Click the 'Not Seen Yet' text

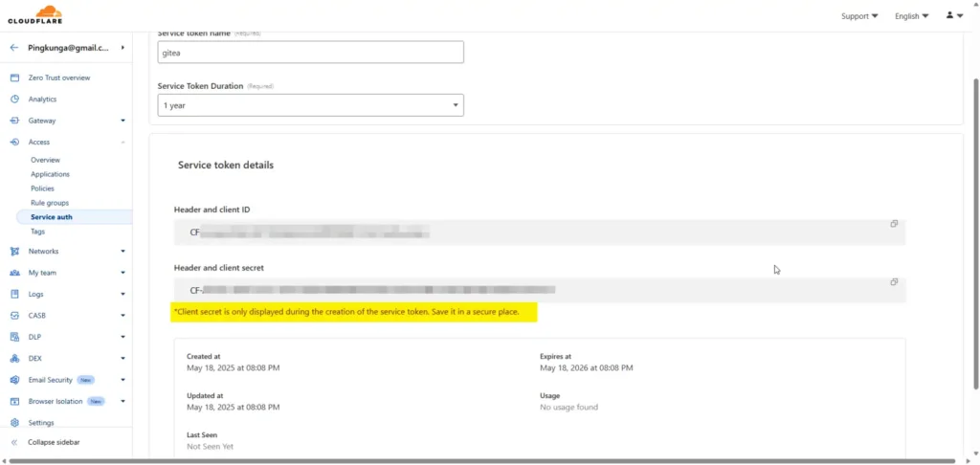(210, 447)
